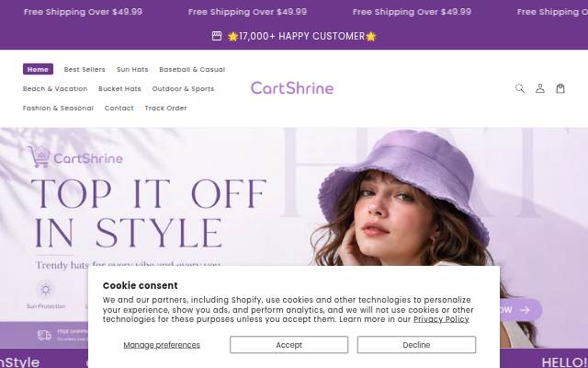Click the delivery truck icon in banner strip
Viewport: 588px width, 368px height.
tap(44, 335)
